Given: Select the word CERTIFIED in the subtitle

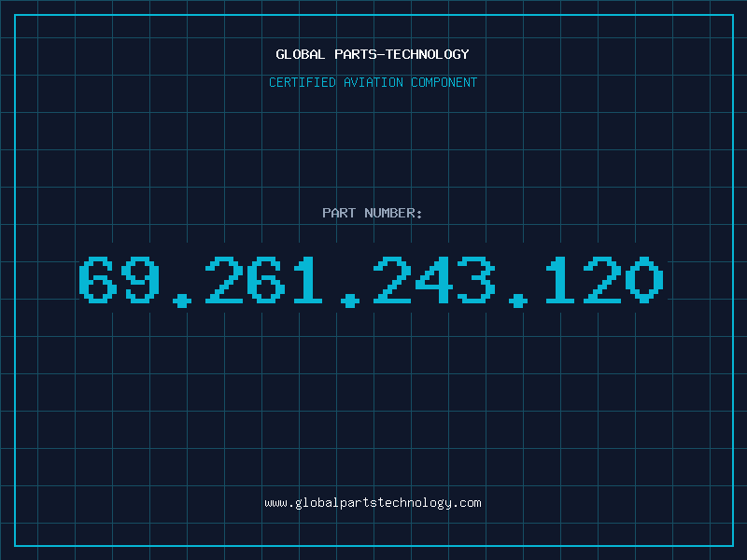Looking at the screenshot, I should click(x=302, y=82).
